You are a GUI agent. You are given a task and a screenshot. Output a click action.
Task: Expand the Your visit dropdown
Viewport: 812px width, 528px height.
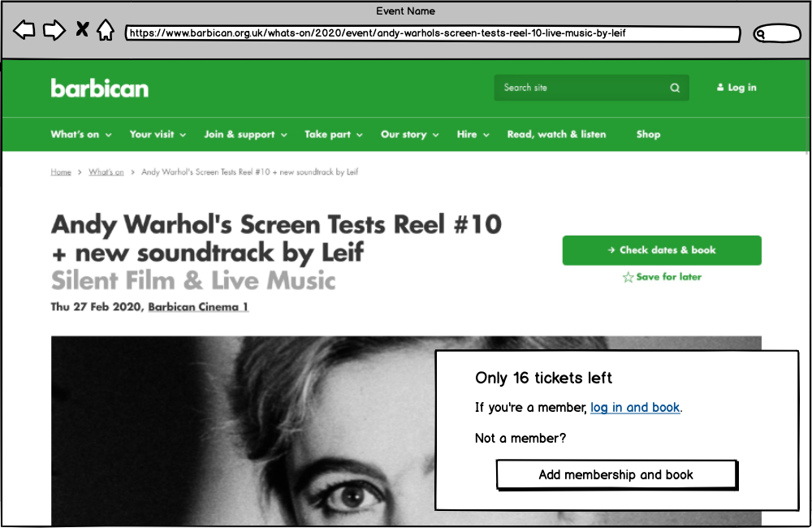[x=158, y=135]
